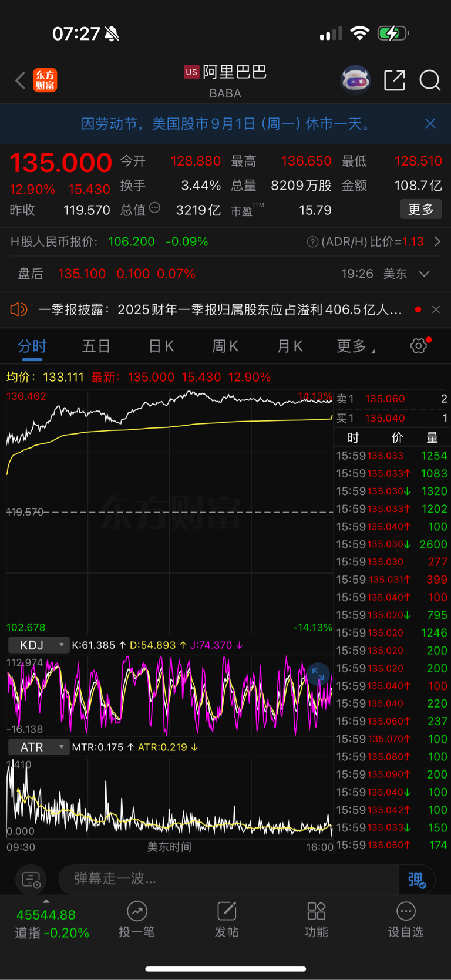Tap the 买1 135.040 order row
The width and height of the screenshot is (451, 980).
392,418
